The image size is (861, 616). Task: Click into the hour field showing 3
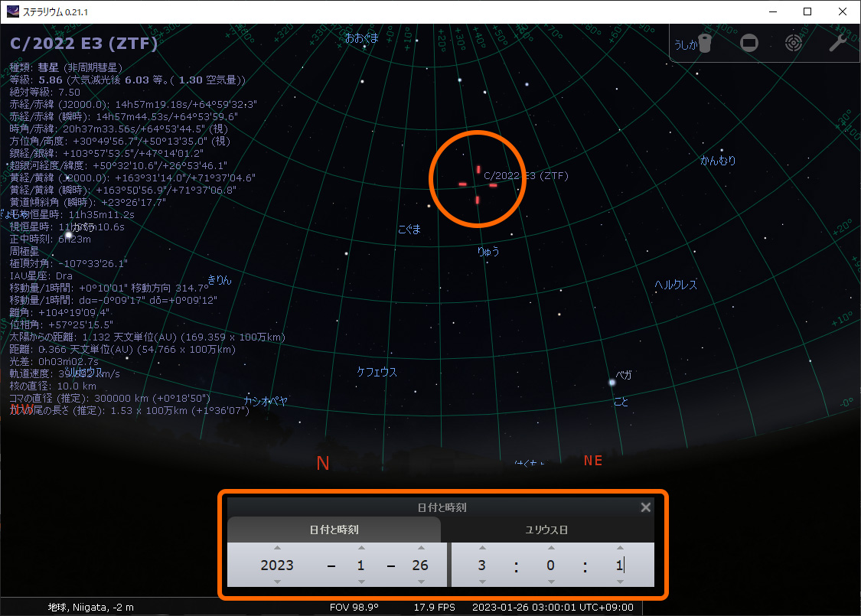click(x=481, y=565)
